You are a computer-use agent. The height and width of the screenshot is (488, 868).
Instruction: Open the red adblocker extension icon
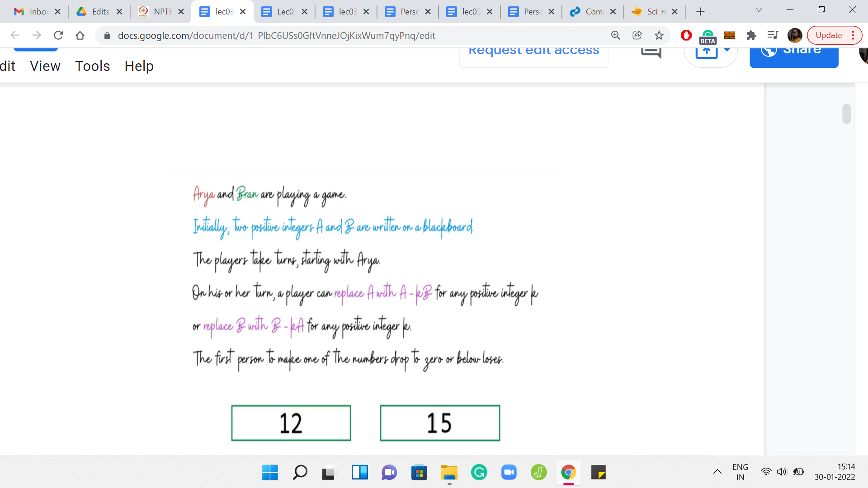[686, 35]
